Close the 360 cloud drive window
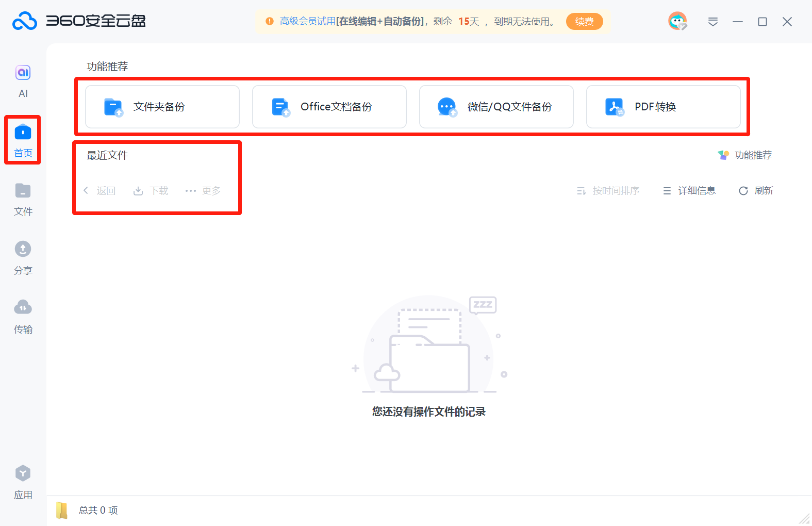 click(x=787, y=22)
